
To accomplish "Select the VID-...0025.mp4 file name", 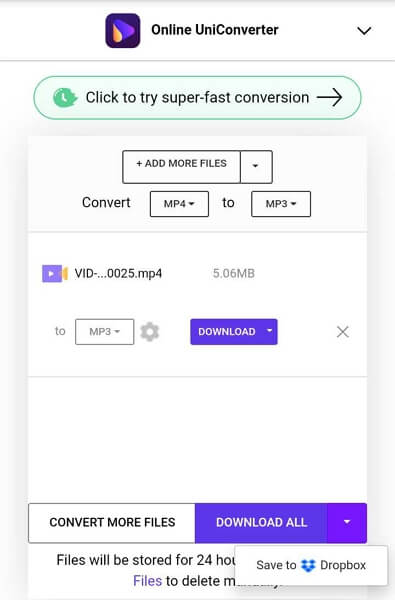I will 118,274.
